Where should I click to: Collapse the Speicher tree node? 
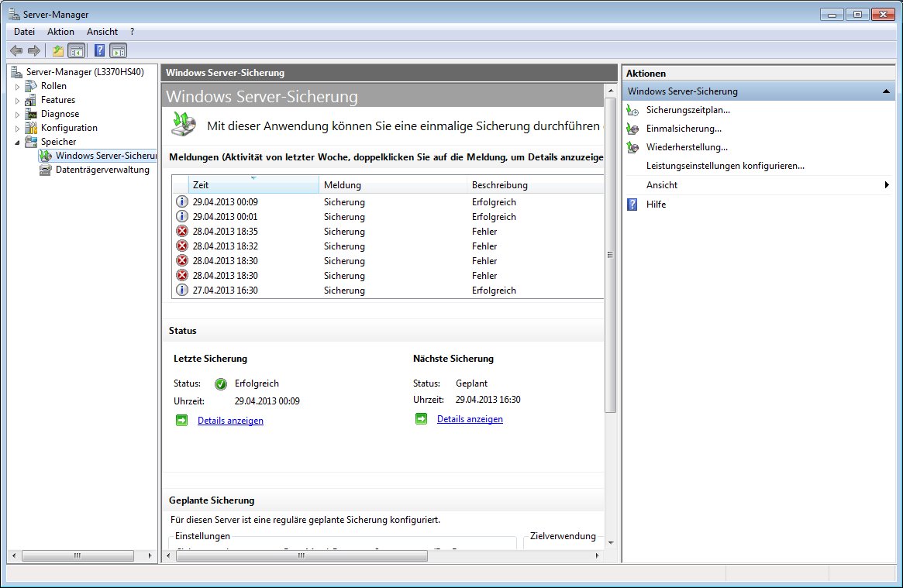(17, 142)
